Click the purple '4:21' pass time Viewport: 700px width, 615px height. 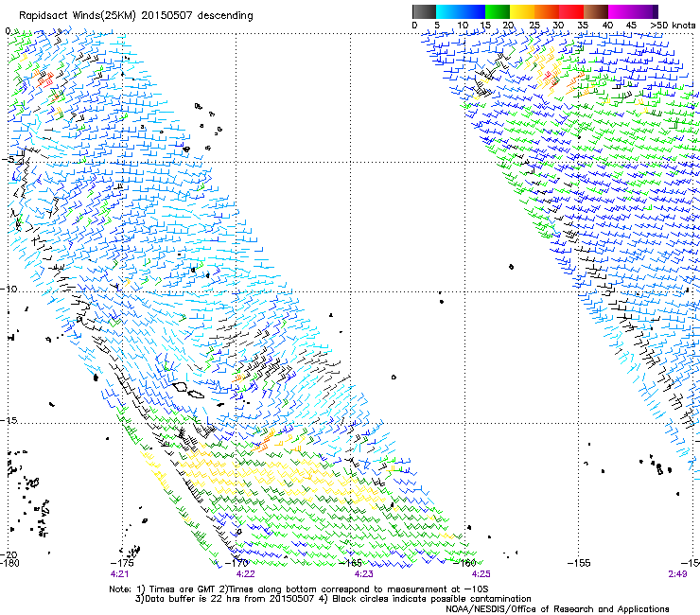click(x=119, y=574)
